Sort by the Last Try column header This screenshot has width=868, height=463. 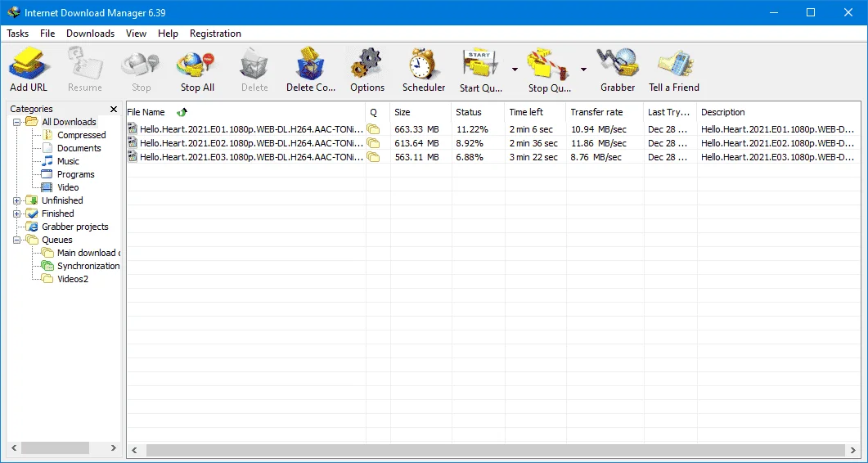670,112
